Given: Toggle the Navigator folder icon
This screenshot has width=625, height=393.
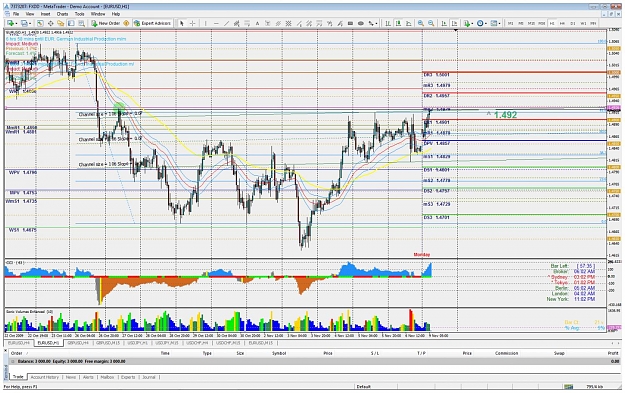Looking at the screenshot, I should (61, 23).
